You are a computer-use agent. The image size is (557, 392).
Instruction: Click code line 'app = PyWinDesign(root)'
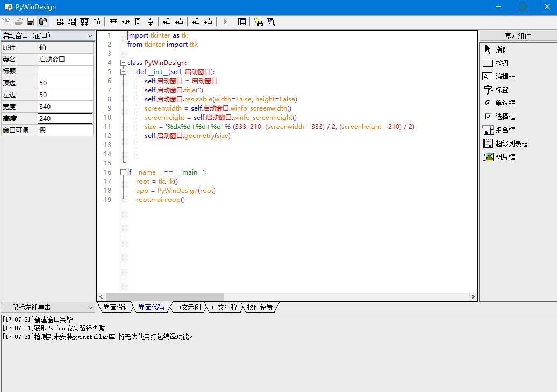point(175,191)
